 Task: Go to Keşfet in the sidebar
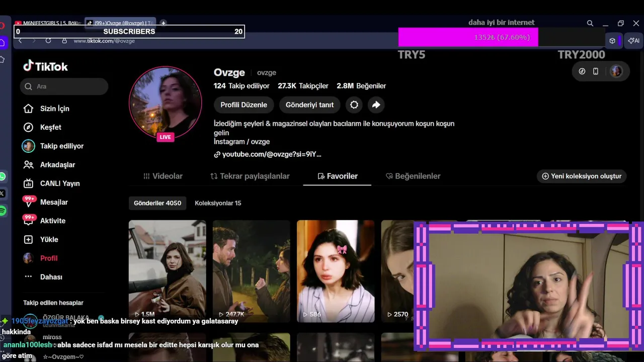pos(51,127)
